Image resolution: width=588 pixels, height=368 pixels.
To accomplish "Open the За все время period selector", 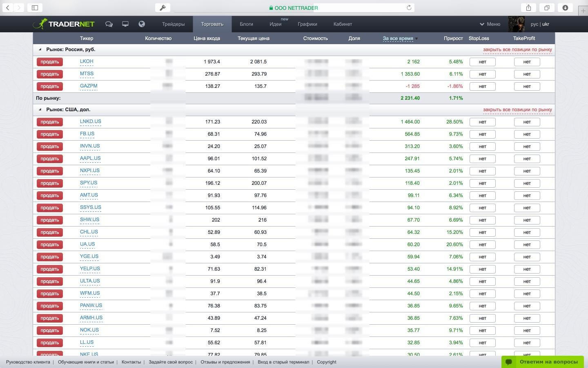I will coord(398,38).
